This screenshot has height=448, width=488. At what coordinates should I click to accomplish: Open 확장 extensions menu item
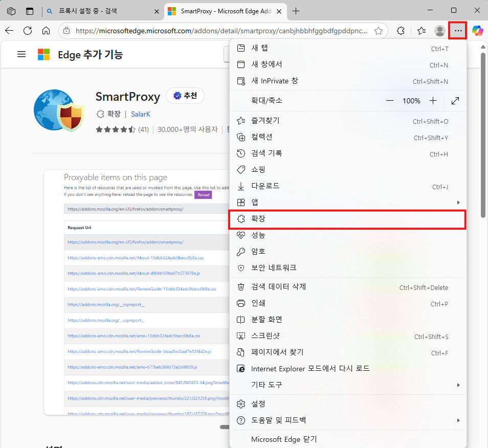pos(348,219)
